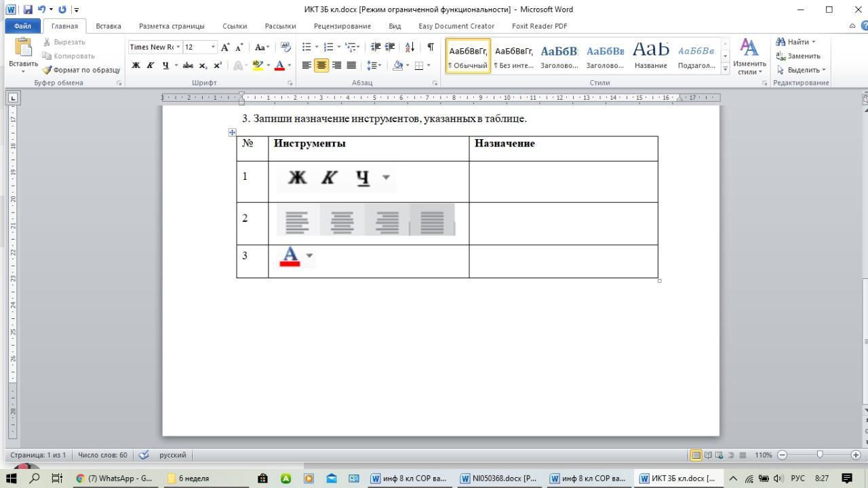Expand the Шрифт dialog launcher
Screen dimensions: 868x488
[290, 83]
